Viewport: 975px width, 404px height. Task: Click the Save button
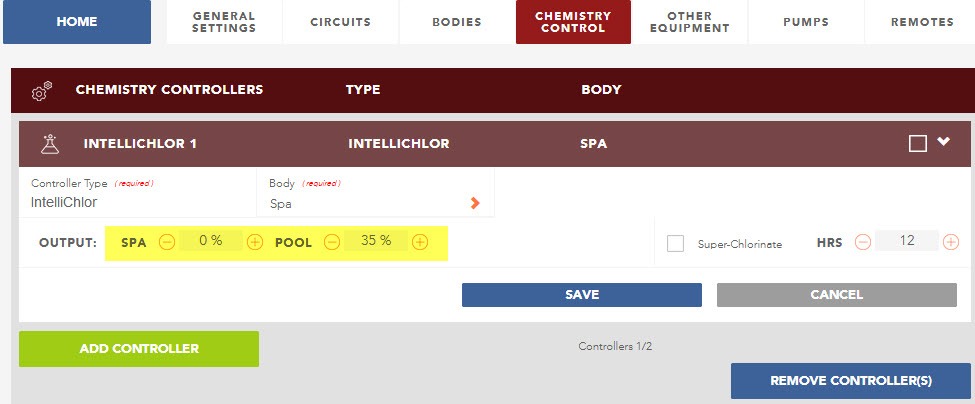(582, 295)
